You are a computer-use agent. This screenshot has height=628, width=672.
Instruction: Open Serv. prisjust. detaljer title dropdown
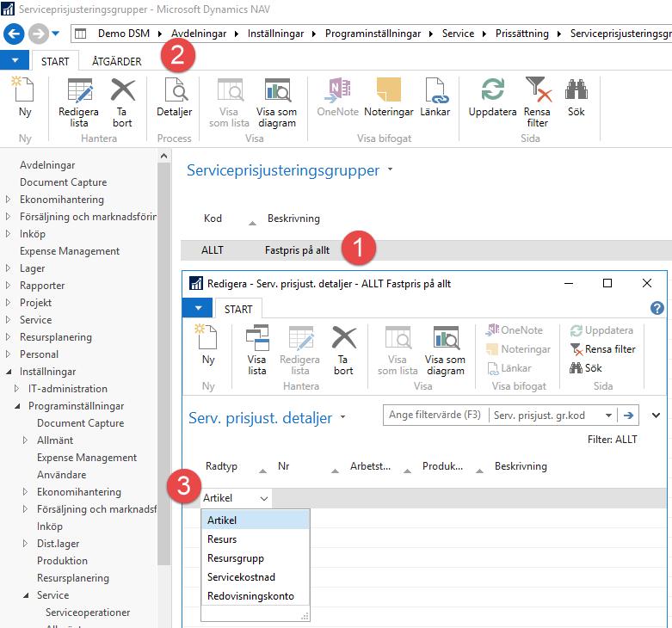click(x=342, y=417)
